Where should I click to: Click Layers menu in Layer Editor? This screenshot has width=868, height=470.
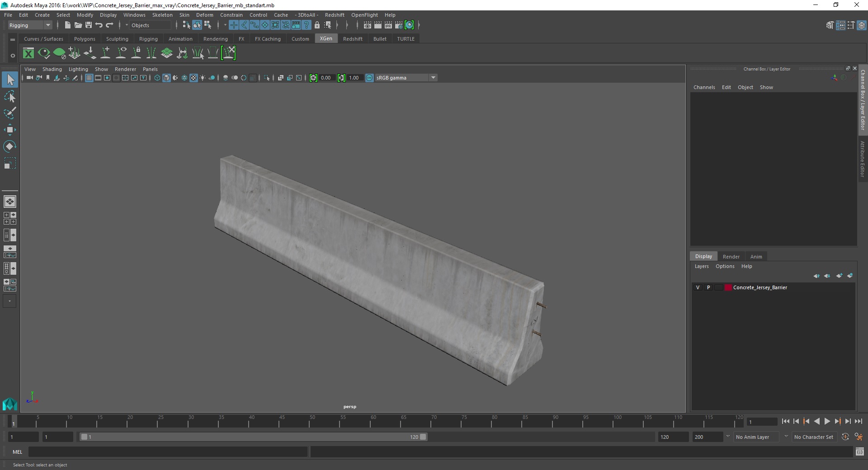coord(702,266)
